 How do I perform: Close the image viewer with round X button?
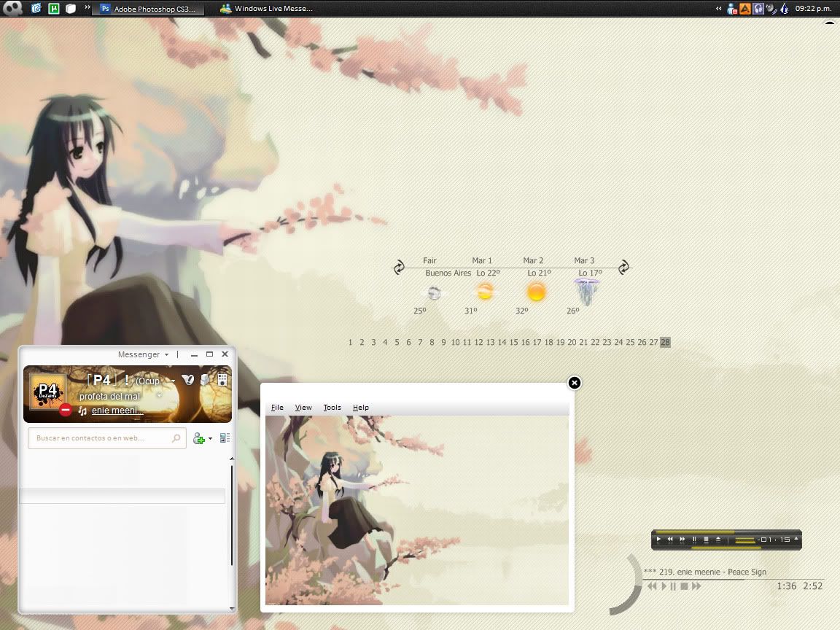(575, 383)
